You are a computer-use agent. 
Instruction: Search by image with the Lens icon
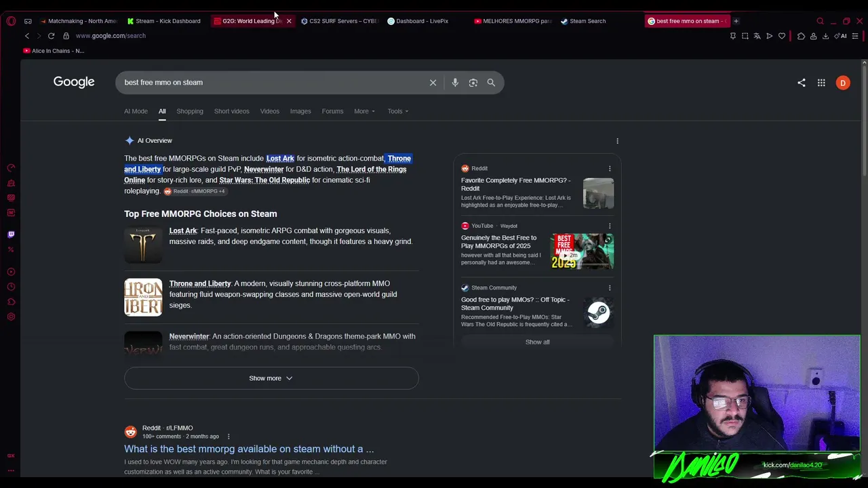pos(473,83)
